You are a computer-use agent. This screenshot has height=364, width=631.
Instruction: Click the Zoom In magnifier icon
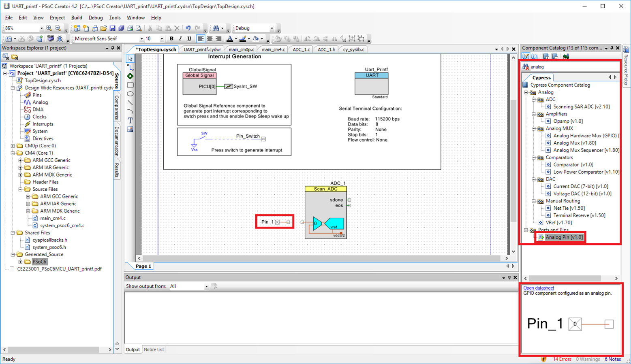click(x=49, y=28)
